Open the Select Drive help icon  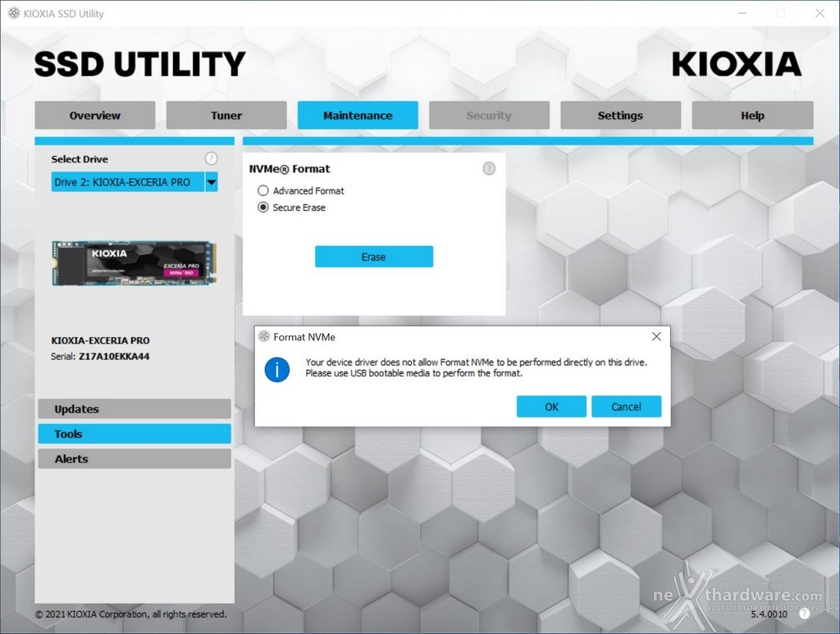coord(211,158)
